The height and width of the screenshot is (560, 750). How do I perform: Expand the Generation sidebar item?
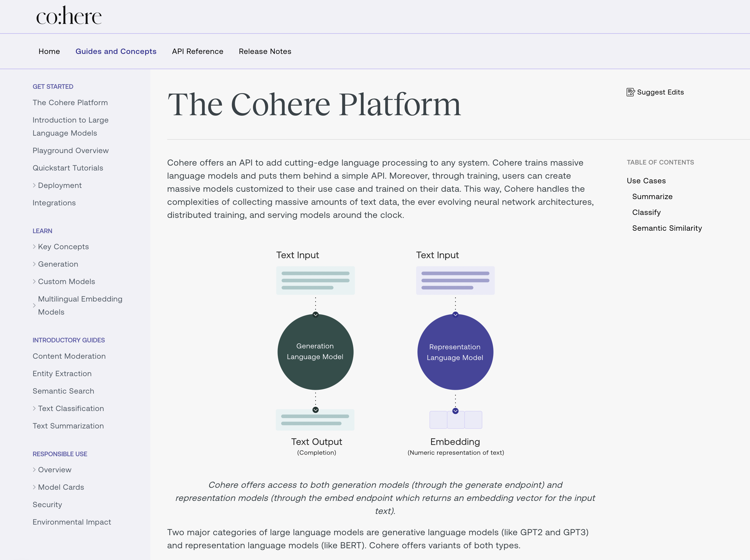coord(34,264)
